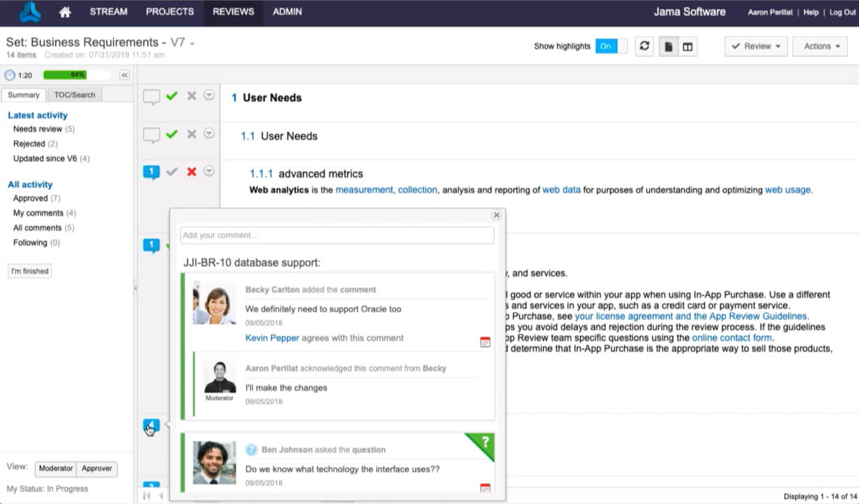The width and height of the screenshot is (859, 504).
Task: Switch to split column view icon
Action: coord(687,46)
